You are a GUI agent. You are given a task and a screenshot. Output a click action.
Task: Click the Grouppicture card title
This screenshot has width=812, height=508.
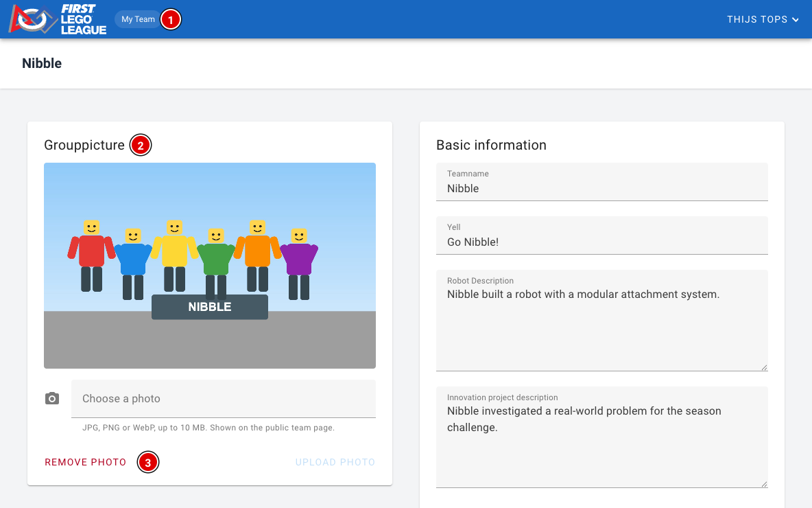pos(84,145)
